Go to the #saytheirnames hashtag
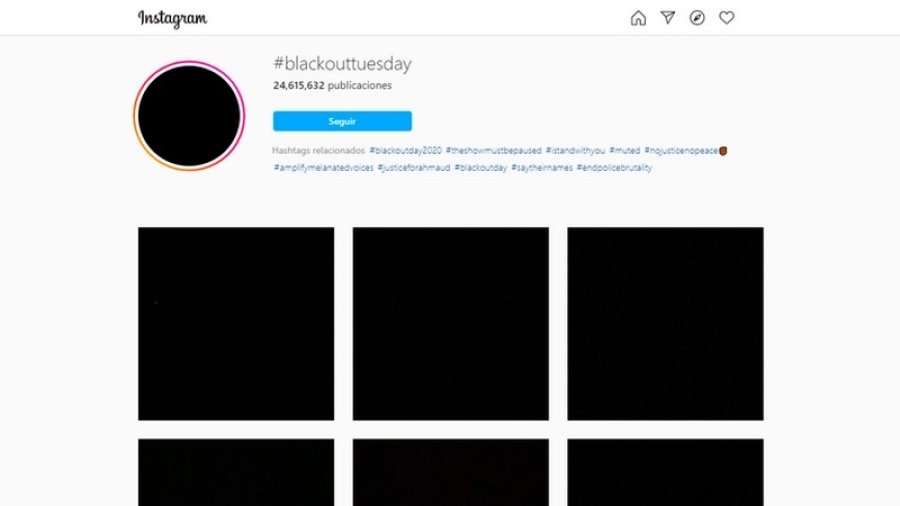 click(x=542, y=168)
